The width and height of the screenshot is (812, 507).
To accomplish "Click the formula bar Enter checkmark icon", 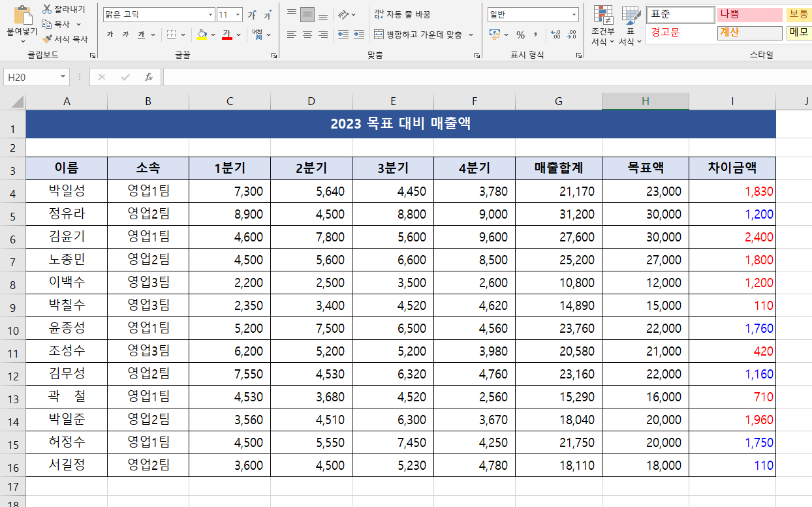I will 125,77.
